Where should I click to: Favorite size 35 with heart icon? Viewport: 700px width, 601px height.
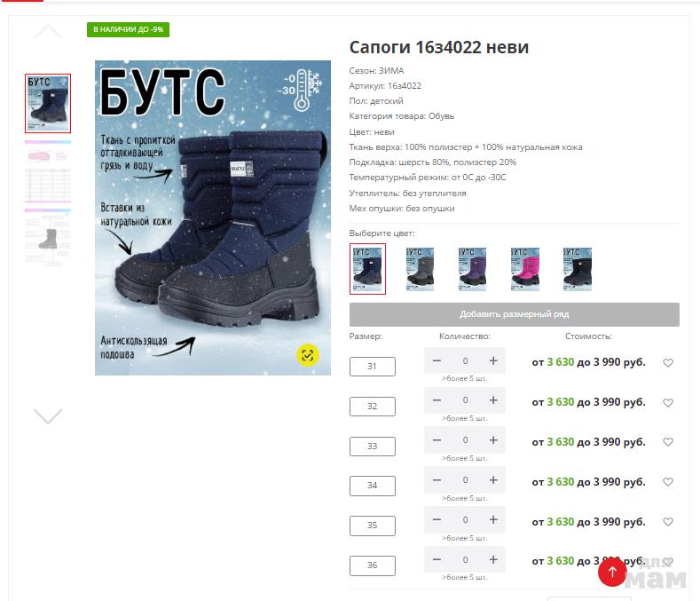pos(668,521)
